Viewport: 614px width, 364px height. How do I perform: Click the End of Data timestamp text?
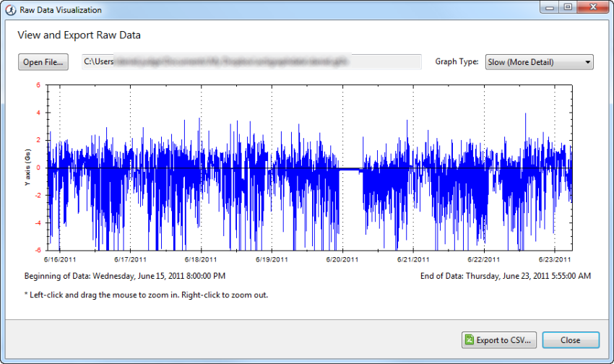tap(505, 276)
